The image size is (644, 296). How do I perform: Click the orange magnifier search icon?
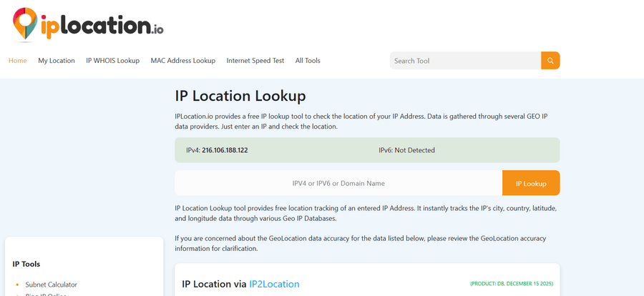coord(550,61)
